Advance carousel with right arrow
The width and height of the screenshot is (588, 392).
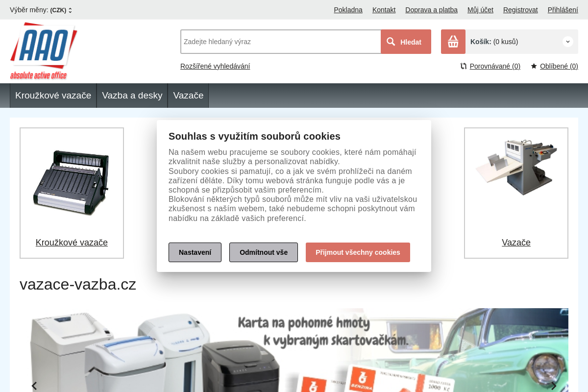tap(554, 386)
